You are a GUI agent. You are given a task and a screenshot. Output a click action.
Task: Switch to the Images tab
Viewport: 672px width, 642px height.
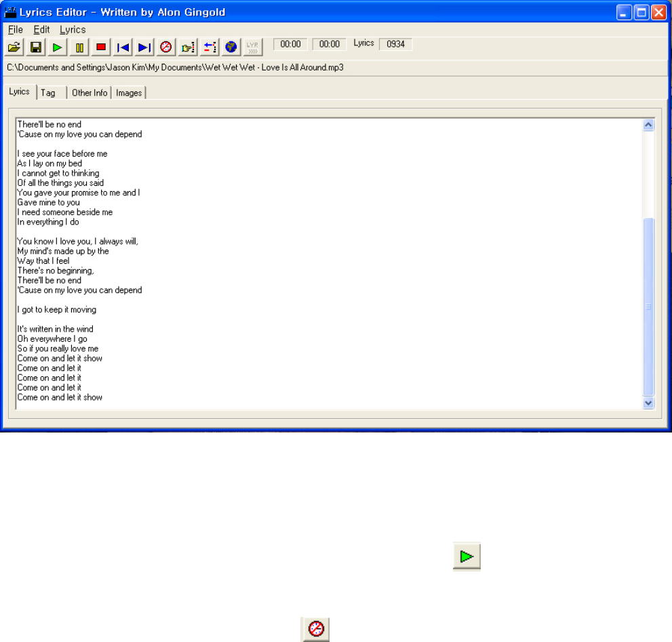[129, 93]
